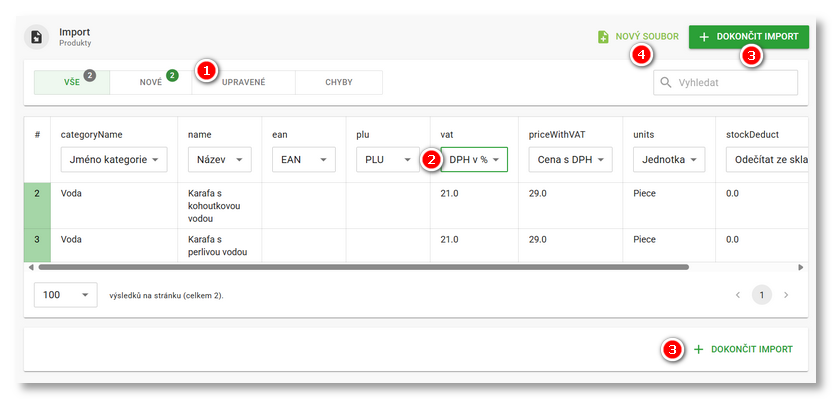
Task: Click the green DOKONČIT IMPORT button at the top
Action: (x=749, y=37)
